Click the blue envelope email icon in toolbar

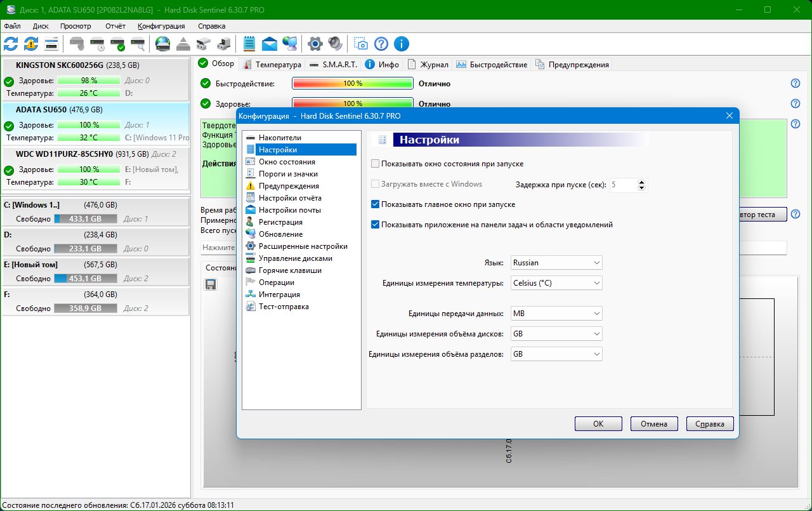coord(270,44)
